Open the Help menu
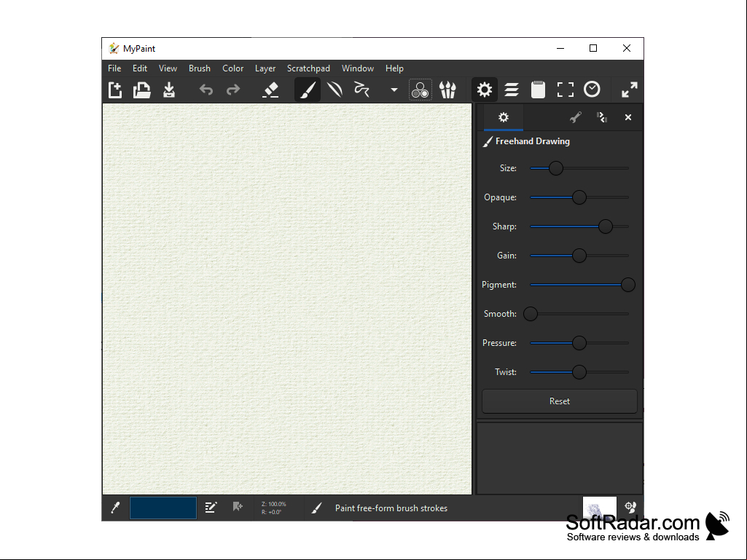This screenshot has height=560, width=747. [x=394, y=68]
